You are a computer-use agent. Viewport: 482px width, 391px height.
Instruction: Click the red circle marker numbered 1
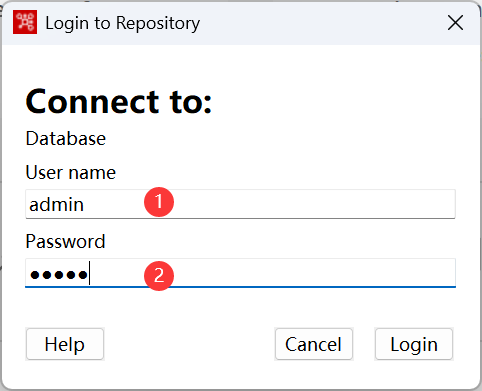(x=159, y=202)
